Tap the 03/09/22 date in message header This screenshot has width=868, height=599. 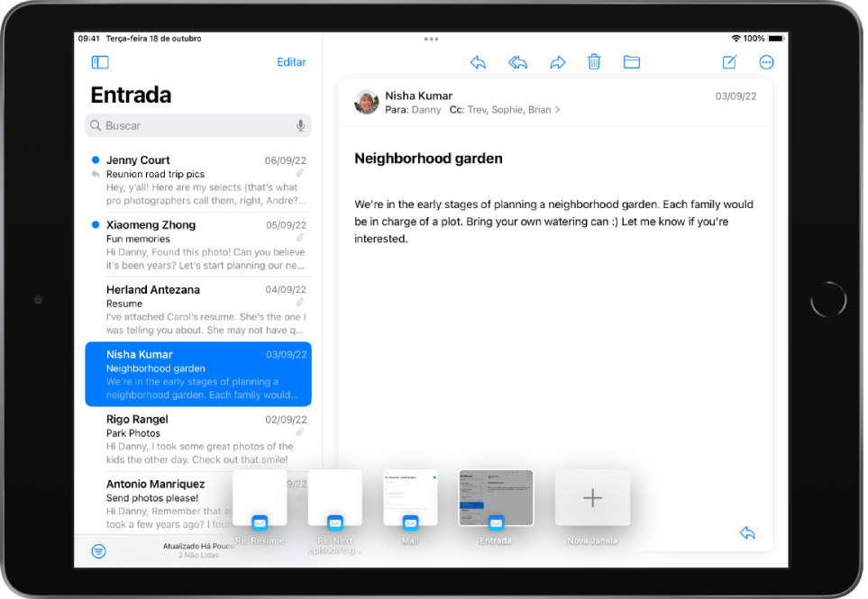coord(736,96)
